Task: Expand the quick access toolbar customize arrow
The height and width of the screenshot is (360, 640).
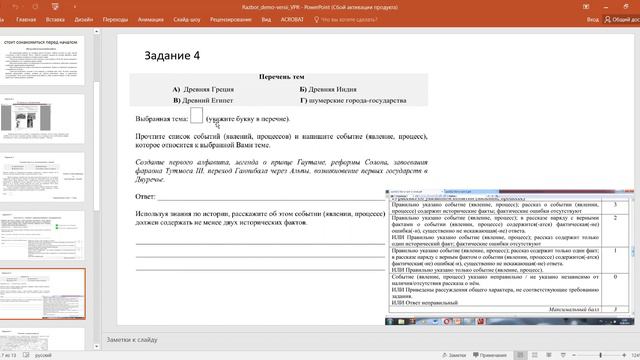Action: point(75,7)
